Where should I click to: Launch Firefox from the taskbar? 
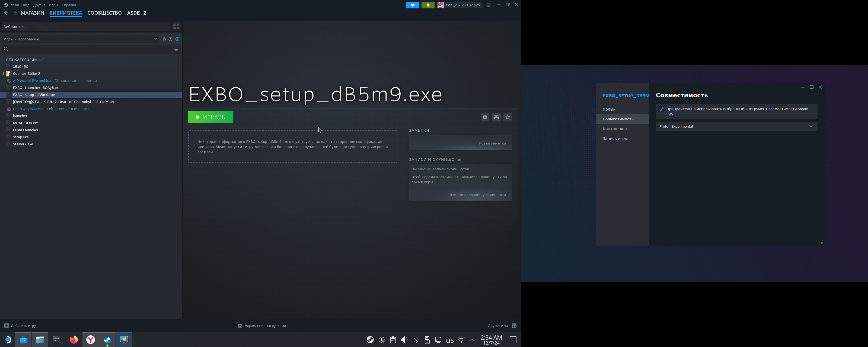point(74,340)
